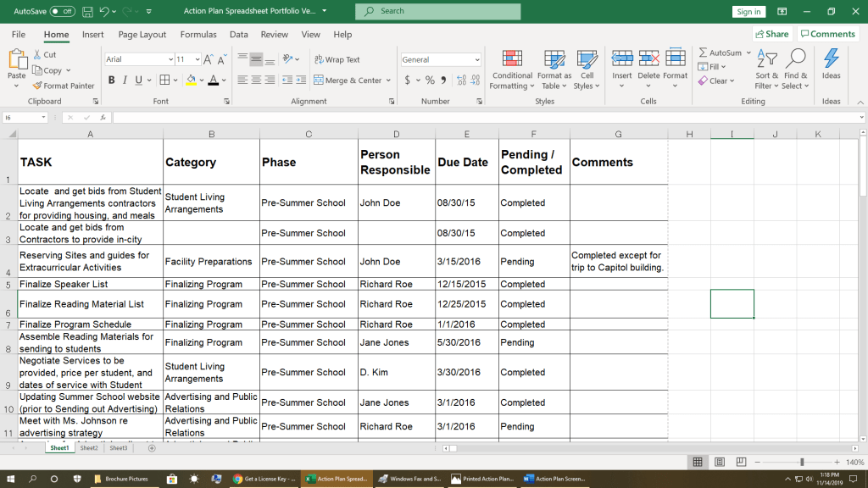Image resolution: width=868 pixels, height=488 pixels.
Task: Apply Bold formatting to the cell
Action: click(x=111, y=80)
